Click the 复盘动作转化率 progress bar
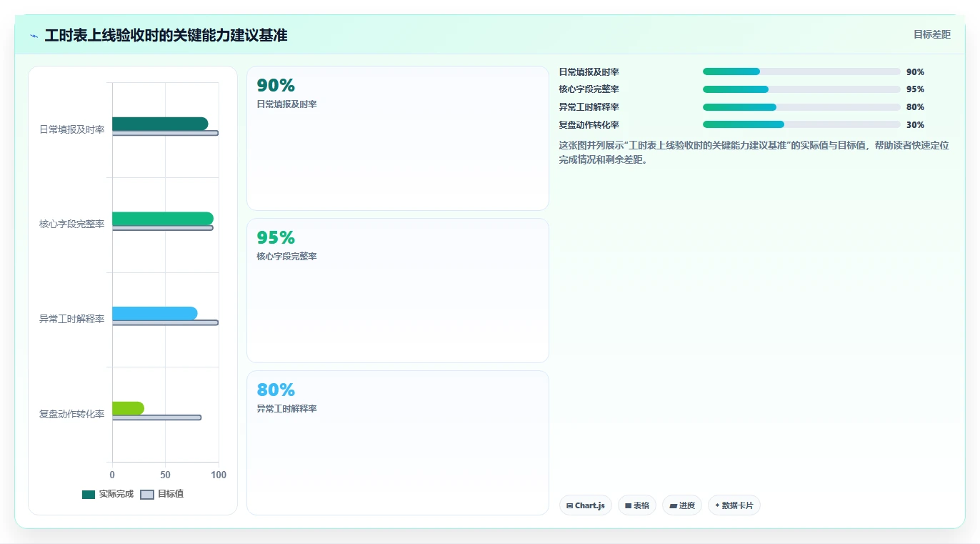The width and height of the screenshot is (980, 544). 801,124
